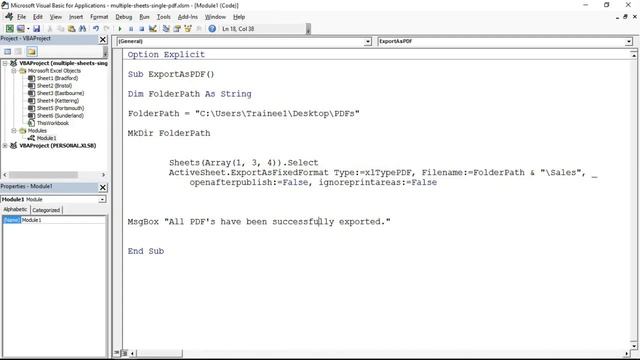Screen dimensions: 640x360
Task: Click the View Code icon in Project panel
Action: pyautogui.click(x=8, y=51)
